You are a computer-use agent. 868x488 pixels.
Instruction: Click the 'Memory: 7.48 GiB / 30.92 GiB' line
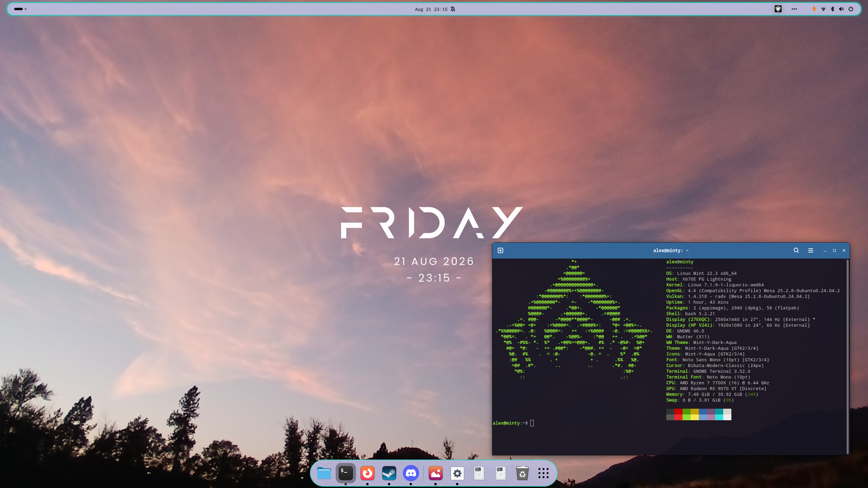[x=712, y=394]
